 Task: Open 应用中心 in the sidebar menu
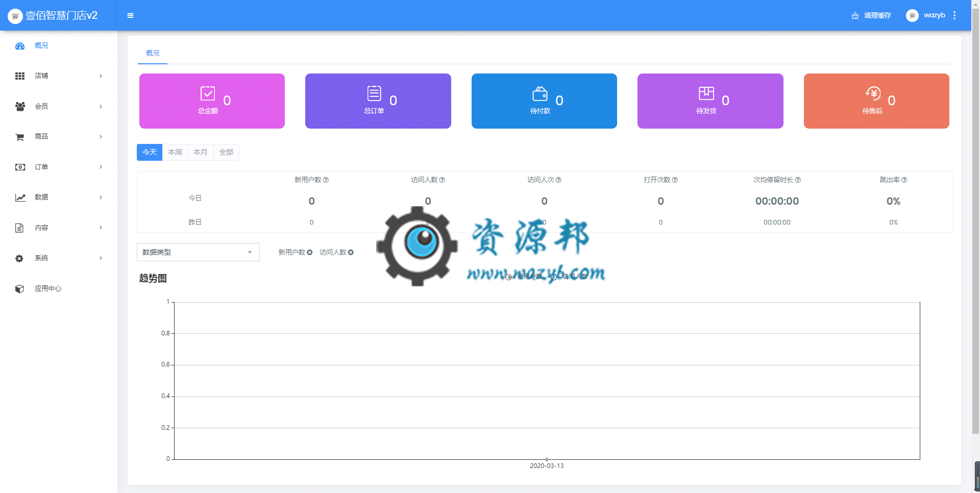click(59, 289)
